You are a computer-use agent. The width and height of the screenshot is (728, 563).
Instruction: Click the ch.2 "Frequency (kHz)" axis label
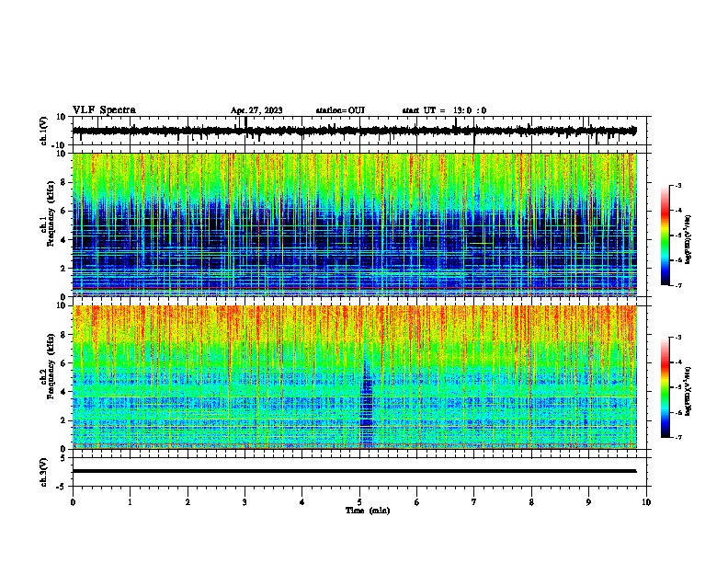[x=51, y=366]
